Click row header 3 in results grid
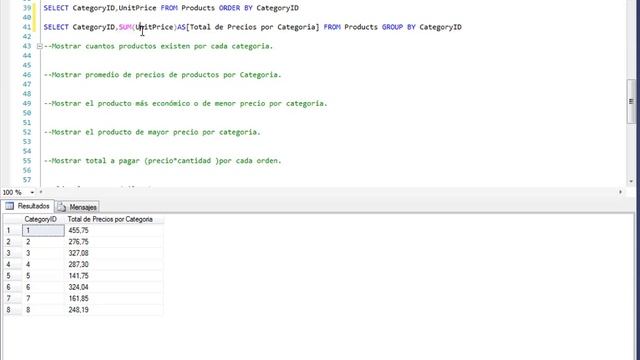640x360 pixels. pos(12,253)
